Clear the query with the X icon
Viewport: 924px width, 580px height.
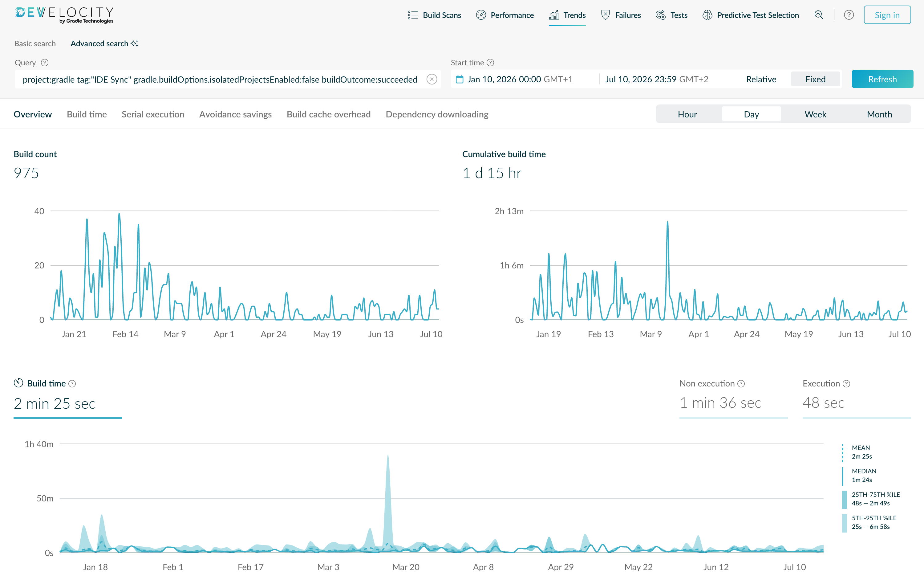point(432,79)
